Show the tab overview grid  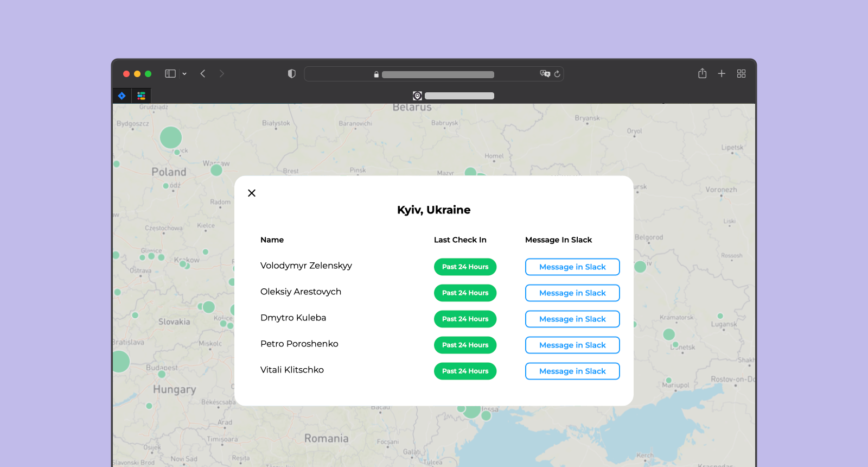[741, 74]
